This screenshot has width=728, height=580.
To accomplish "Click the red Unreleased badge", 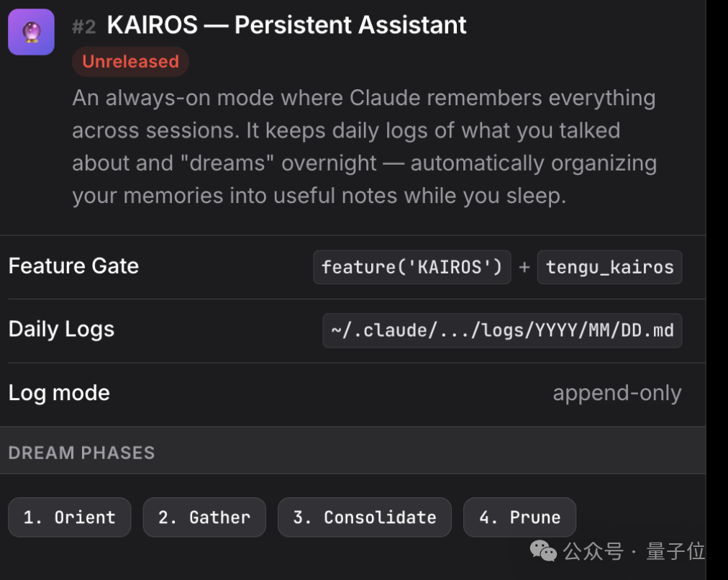I will 130,62.
